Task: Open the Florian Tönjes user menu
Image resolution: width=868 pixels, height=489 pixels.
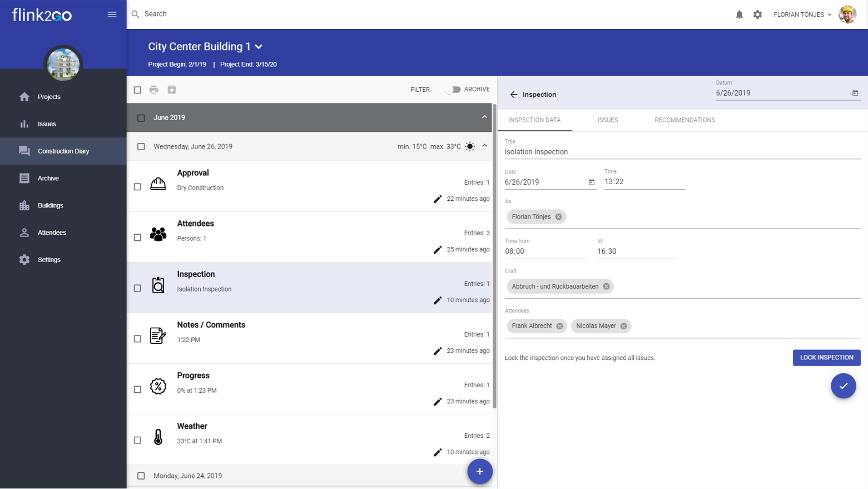Action: click(802, 14)
